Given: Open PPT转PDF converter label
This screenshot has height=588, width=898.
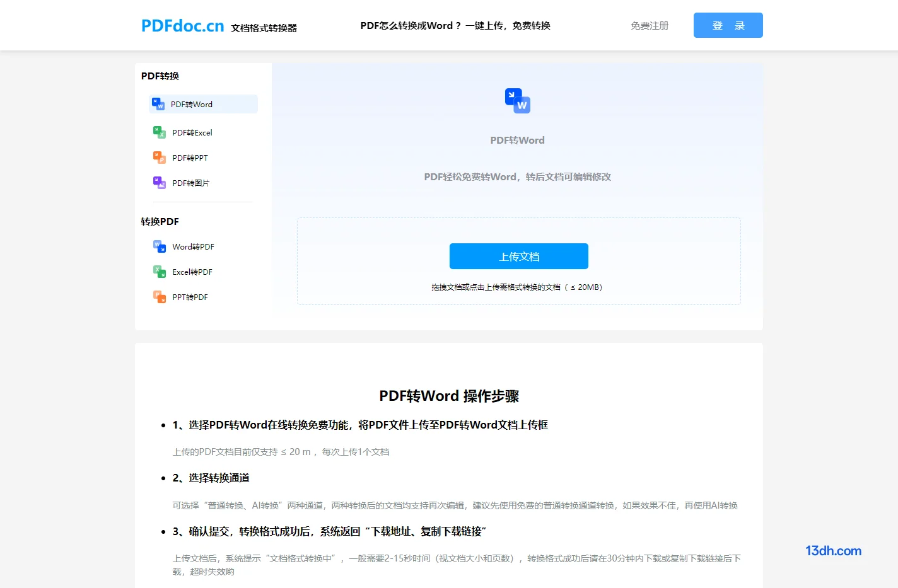Looking at the screenshot, I should 190,297.
